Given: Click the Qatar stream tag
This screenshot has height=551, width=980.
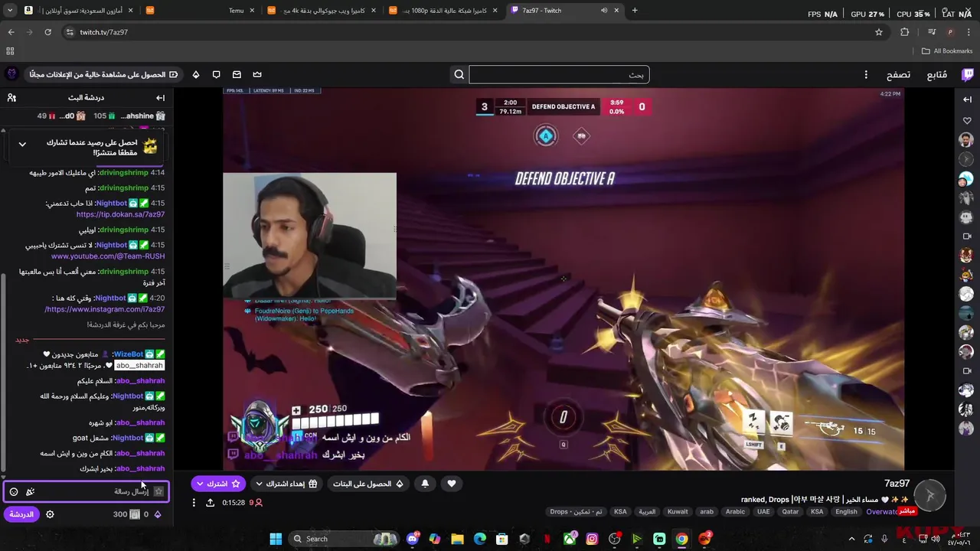Looking at the screenshot, I should point(790,512).
